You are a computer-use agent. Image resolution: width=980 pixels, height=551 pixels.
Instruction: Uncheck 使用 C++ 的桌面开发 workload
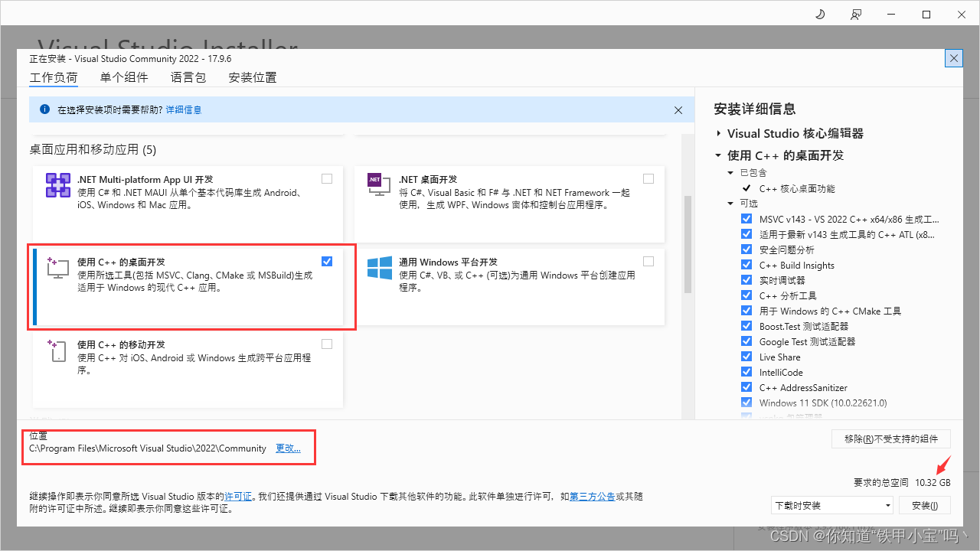[x=327, y=261]
